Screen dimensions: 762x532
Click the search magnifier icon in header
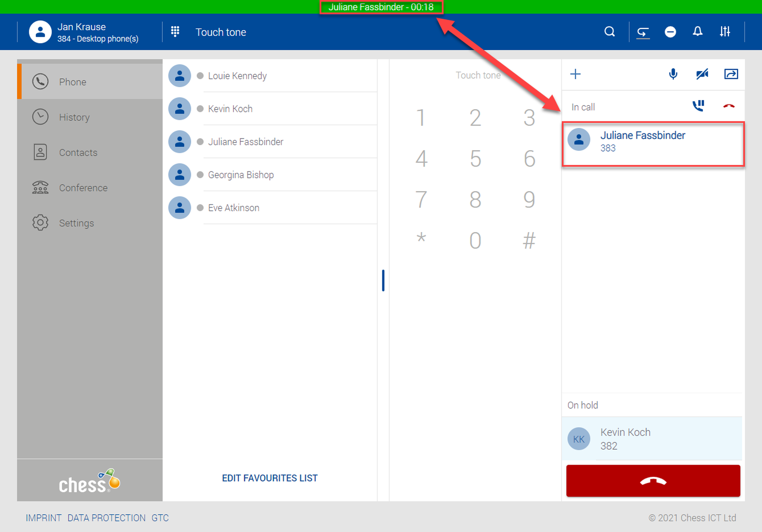click(609, 32)
